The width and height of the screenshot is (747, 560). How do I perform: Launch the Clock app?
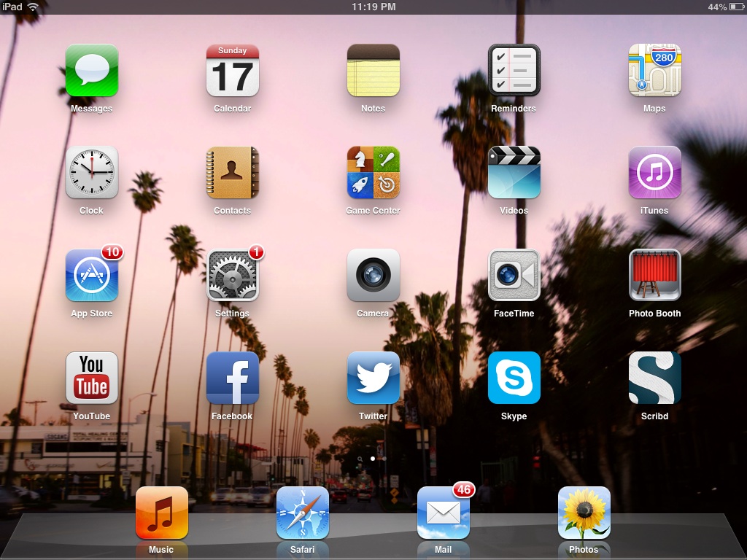[x=92, y=173]
